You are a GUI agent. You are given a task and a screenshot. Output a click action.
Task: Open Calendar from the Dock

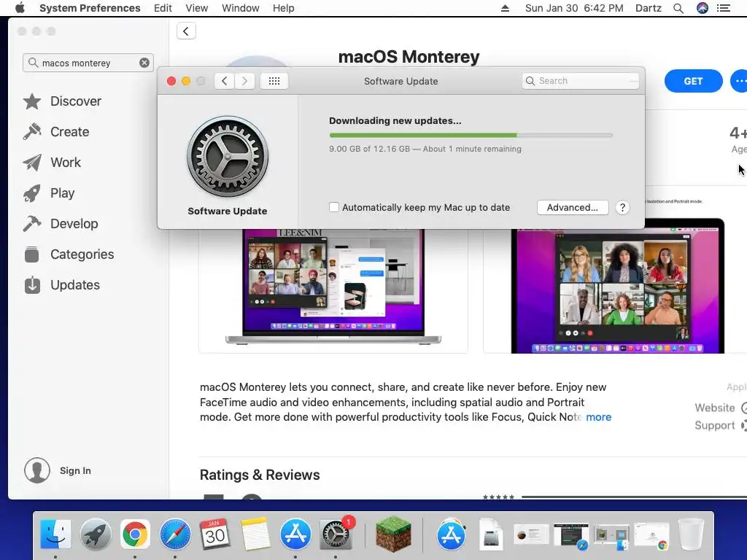pos(215,534)
